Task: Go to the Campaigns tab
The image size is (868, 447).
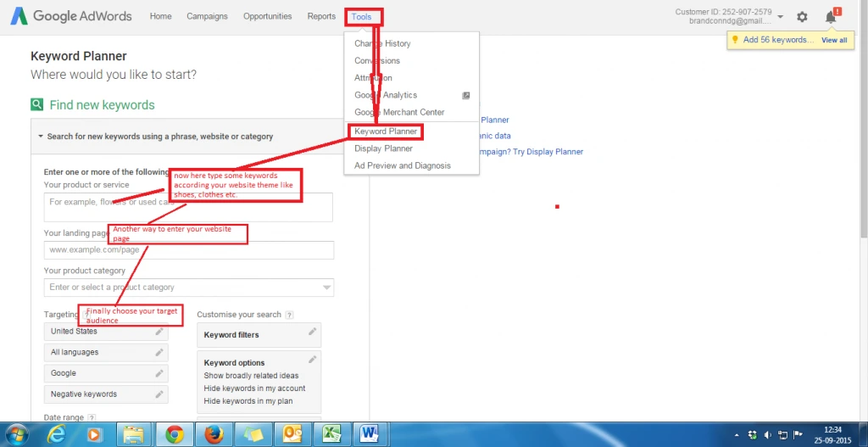Action: coord(207,17)
